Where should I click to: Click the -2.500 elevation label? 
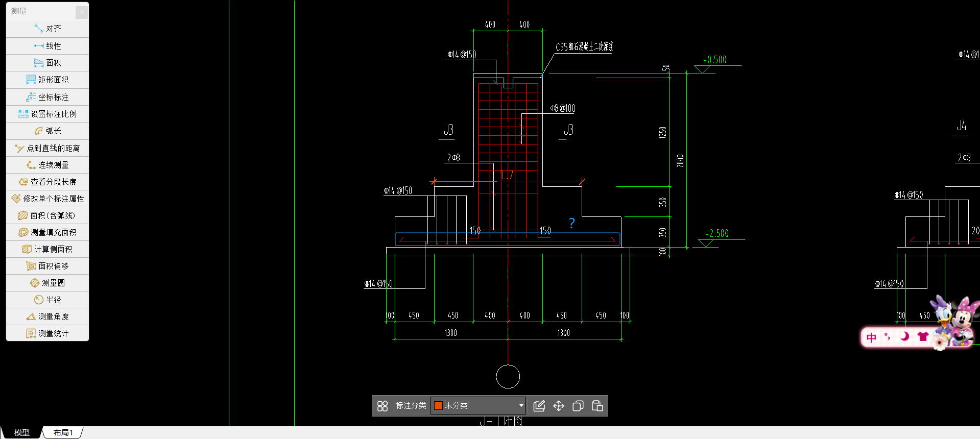click(x=717, y=233)
